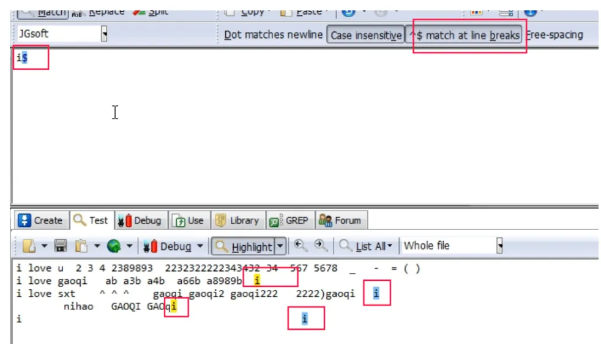Click 'a8989b' in the test text

[224, 281]
